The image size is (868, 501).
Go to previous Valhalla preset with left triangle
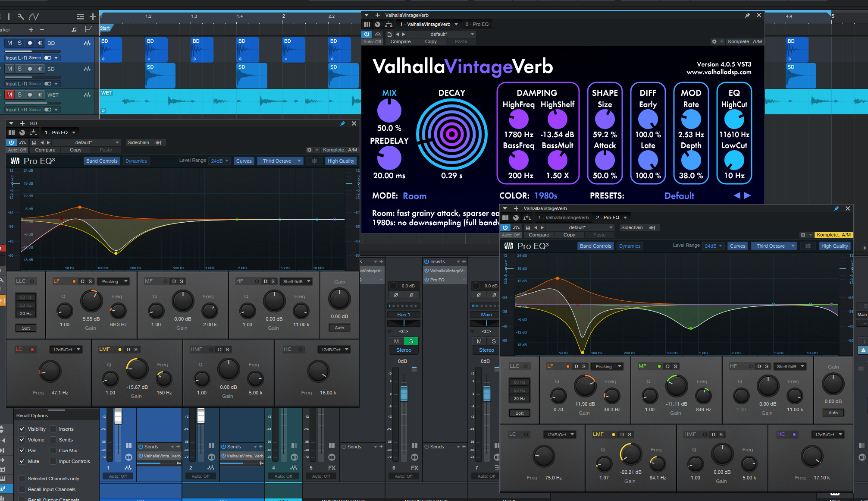click(x=737, y=195)
